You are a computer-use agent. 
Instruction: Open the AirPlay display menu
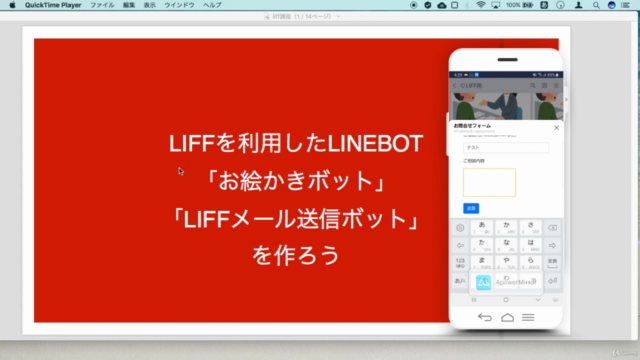point(496,5)
